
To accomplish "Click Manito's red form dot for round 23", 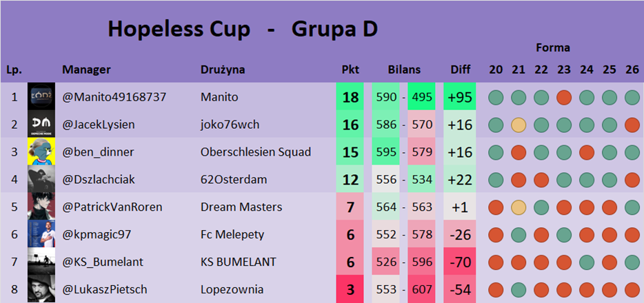I will pos(564,97).
